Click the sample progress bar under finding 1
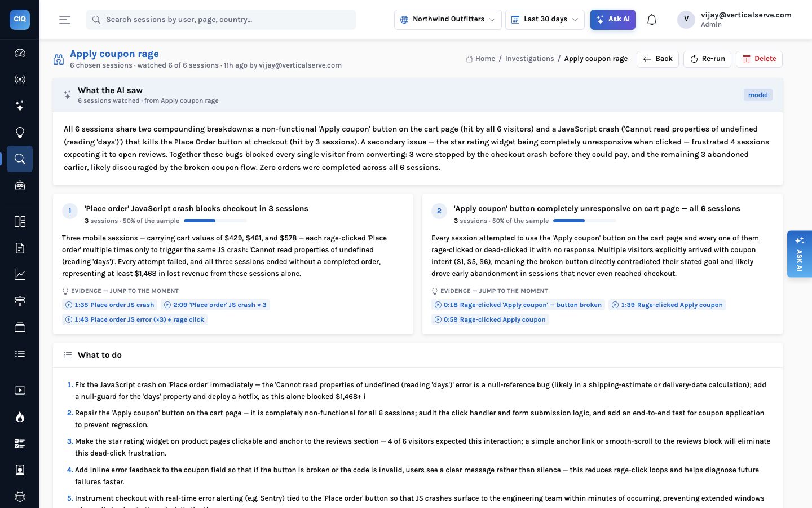This screenshot has width=812, height=508. click(215, 221)
